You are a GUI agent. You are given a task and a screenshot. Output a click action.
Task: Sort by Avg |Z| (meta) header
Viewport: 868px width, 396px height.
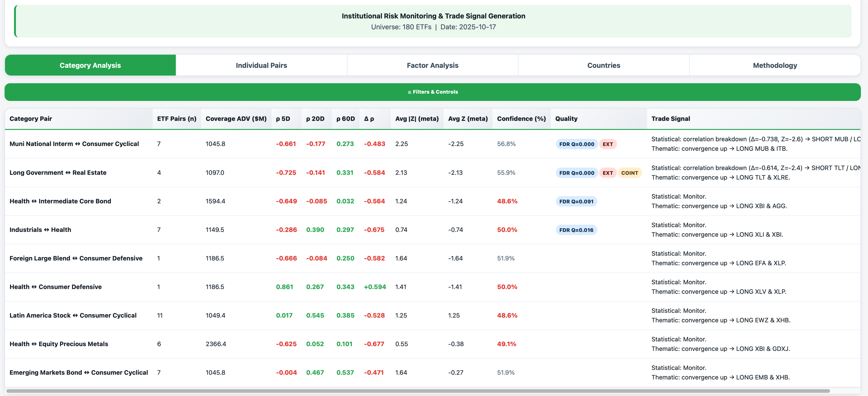point(417,119)
